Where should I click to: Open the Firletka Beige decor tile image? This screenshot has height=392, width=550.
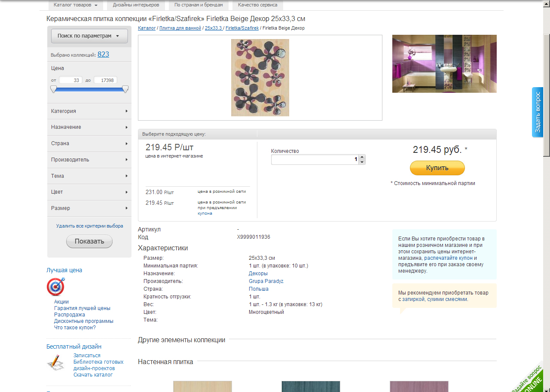click(260, 78)
